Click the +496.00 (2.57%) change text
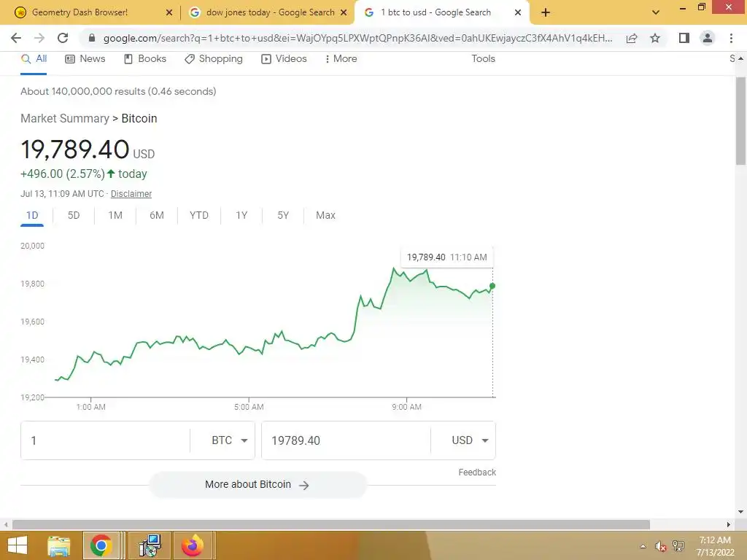Screen dimensions: 747x560 pos(63,174)
